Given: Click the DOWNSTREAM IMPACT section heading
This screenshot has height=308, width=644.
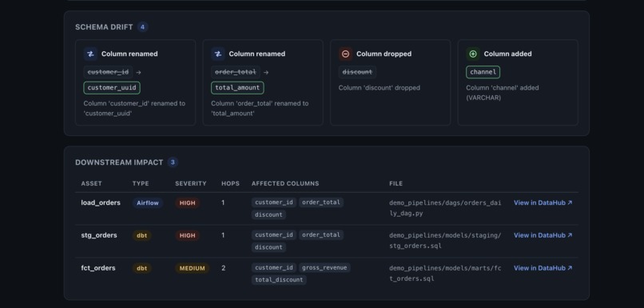Looking at the screenshot, I should (x=119, y=162).
